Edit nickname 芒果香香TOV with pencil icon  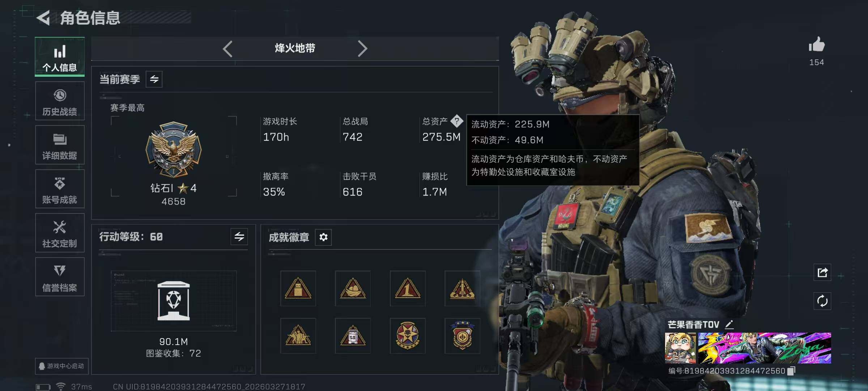point(729,324)
